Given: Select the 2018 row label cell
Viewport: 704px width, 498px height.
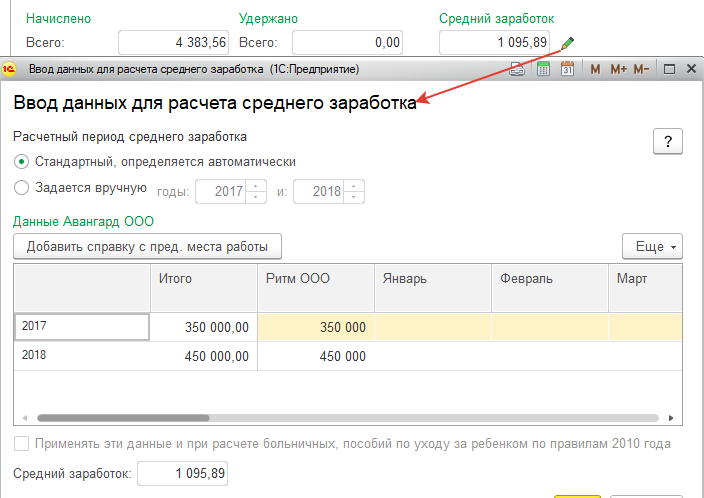Looking at the screenshot, I should (x=82, y=356).
